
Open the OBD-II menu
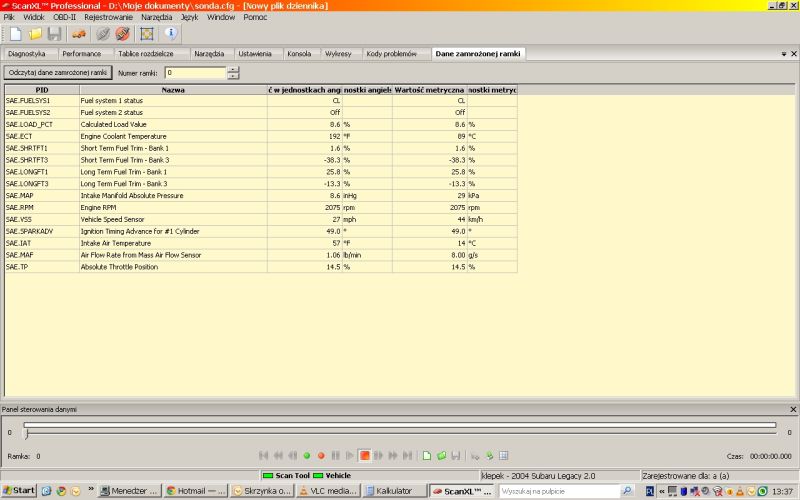pyautogui.click(x=64, y=17)
